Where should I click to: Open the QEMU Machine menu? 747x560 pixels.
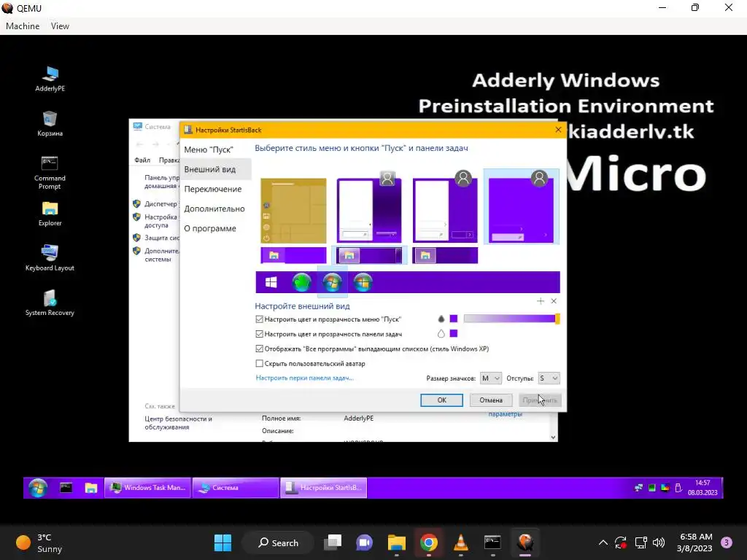click(23, 26)
